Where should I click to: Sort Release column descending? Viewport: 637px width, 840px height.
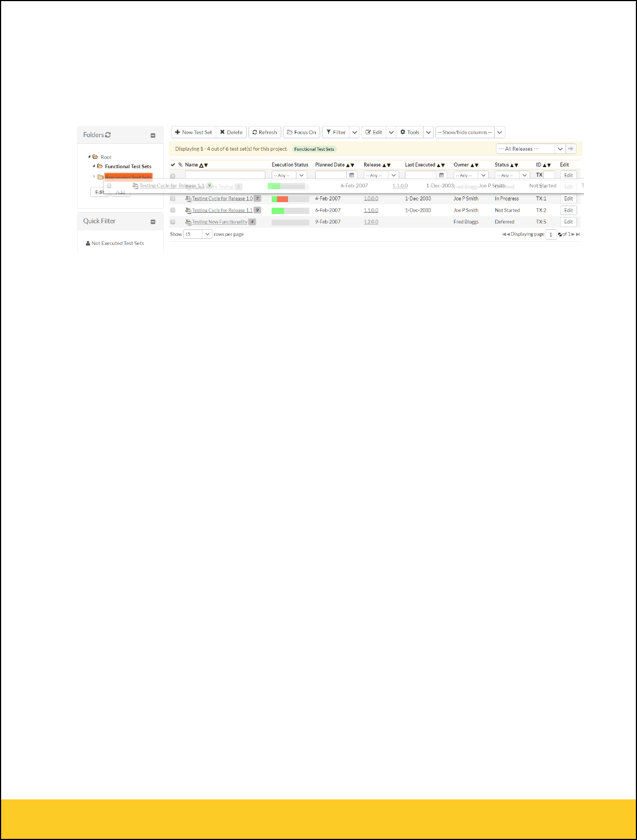pyautogui.click(x=389, y=165)
